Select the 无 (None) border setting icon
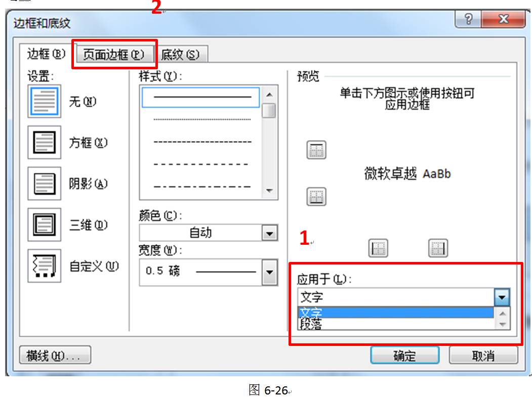The image size is (532, 399). [45, 101]
